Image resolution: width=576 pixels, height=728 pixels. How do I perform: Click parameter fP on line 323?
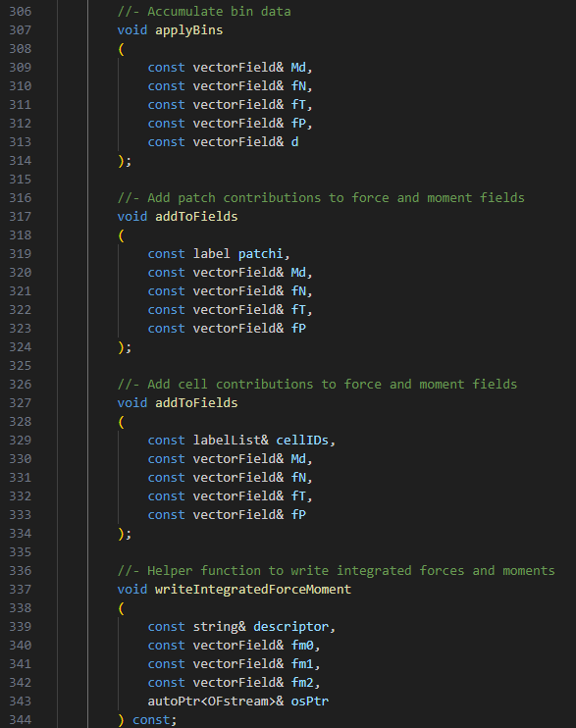(x=298, y=329)
